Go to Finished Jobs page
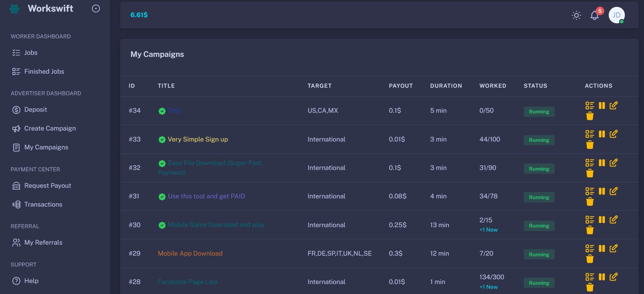 coord(44,72)
